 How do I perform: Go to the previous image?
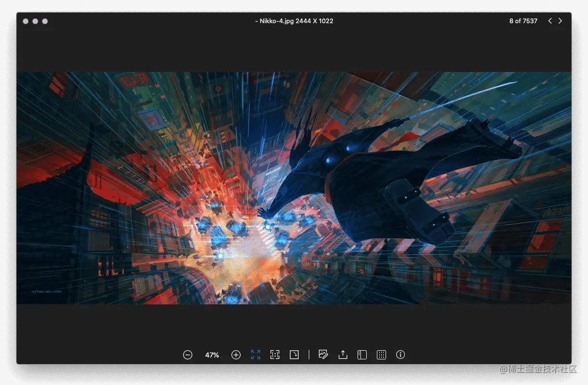point(550,21)
